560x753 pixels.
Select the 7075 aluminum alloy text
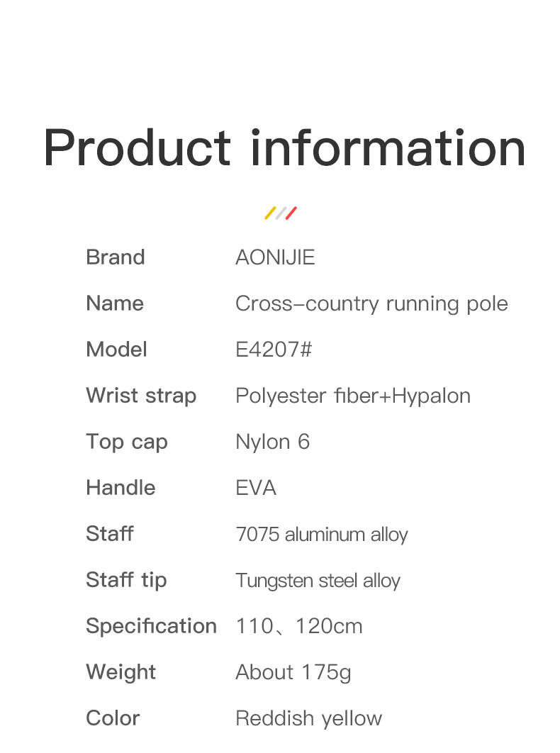(322, 534)
